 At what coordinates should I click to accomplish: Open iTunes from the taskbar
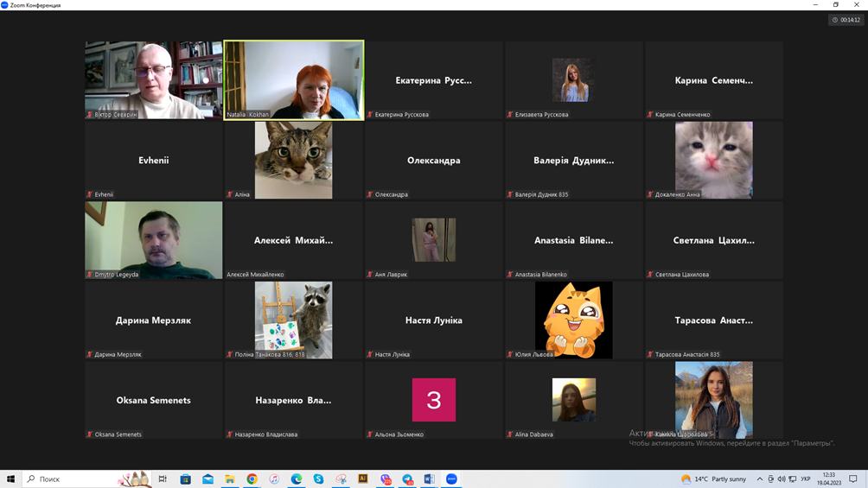tap(274, 478)
